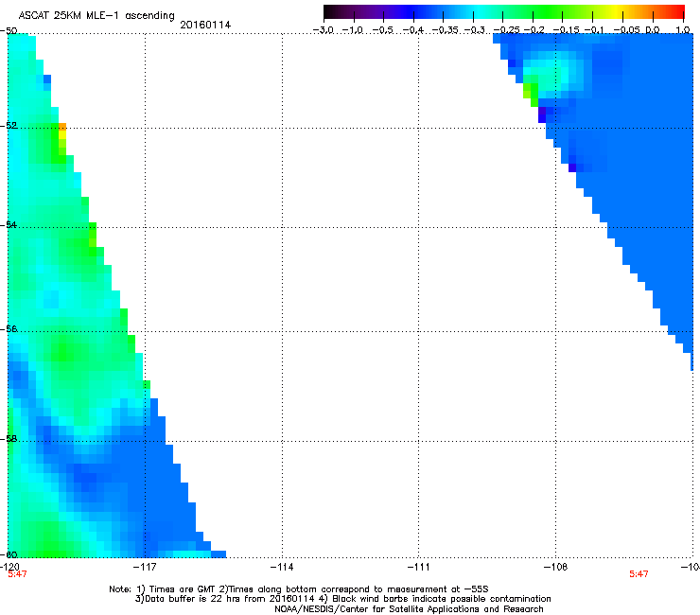700x615 pixels.
Task: Click the -114 longitude axis label
Action: (282, 567)
